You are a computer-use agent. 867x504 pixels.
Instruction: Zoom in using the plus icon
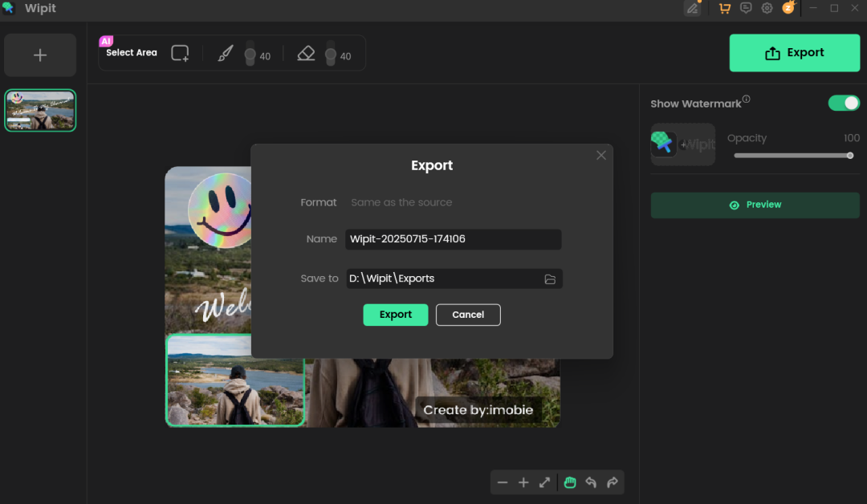(523, 482)
